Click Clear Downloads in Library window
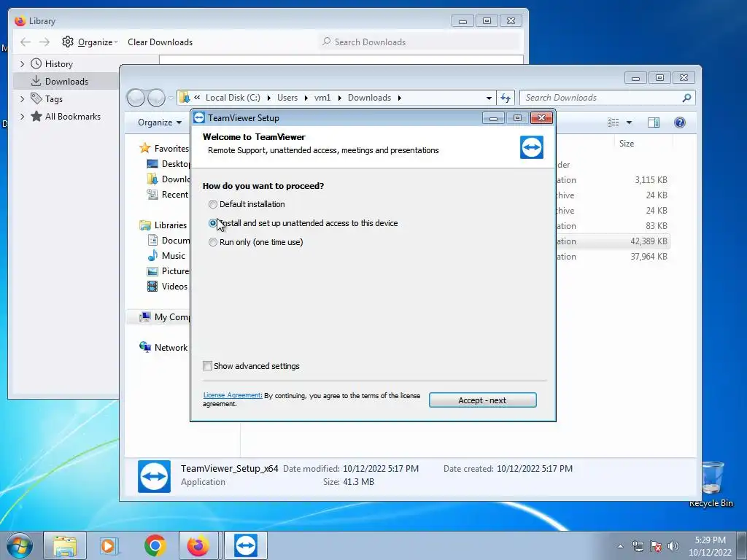Screen dimensions: 747x560 [x=160, y=42]
